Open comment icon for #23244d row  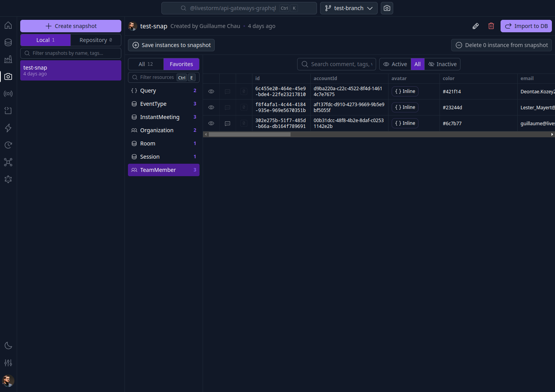[x=228, y=108]
